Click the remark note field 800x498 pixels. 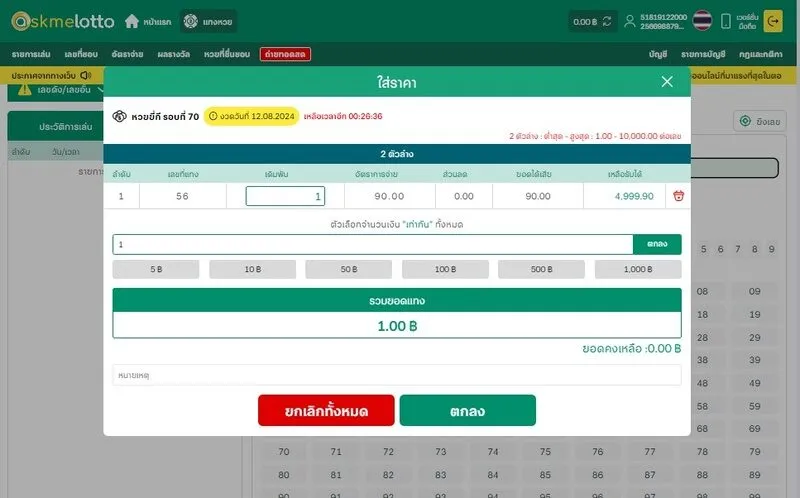397,375
